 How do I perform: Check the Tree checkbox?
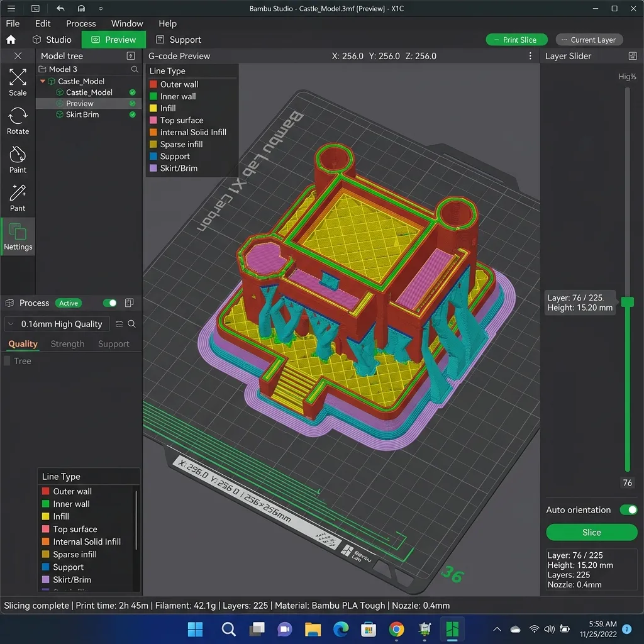pos(7,361)
